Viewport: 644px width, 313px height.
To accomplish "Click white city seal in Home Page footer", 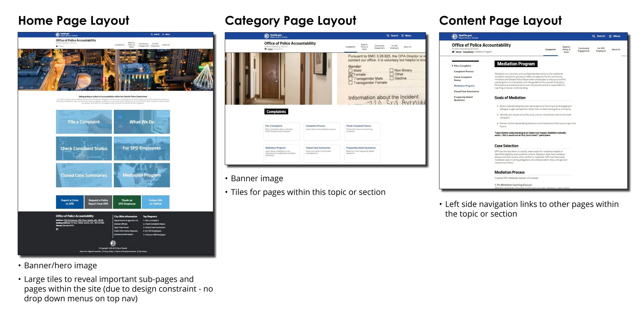I will pos(113,243).
